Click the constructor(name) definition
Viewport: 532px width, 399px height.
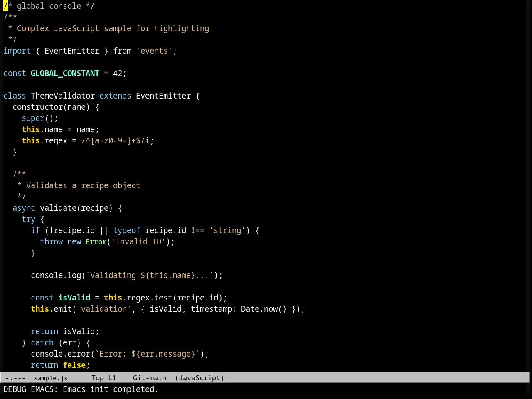[x=51, y=107]
